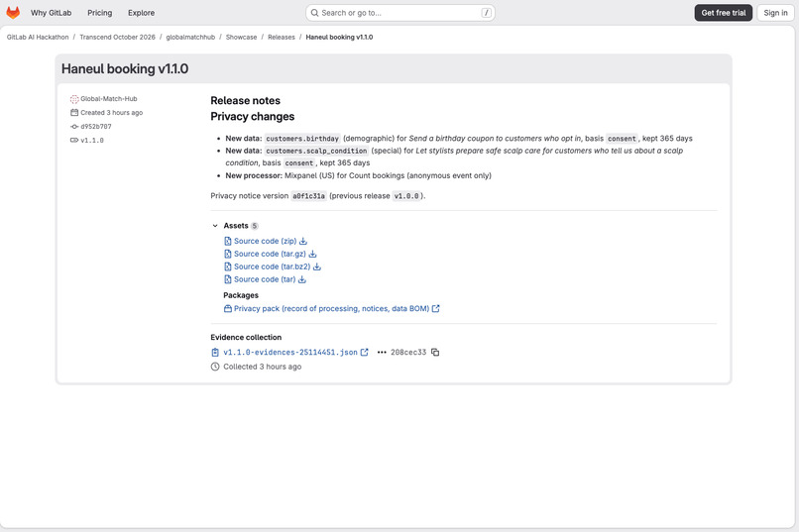
Task: Download Source code (tar.gz)
Action: [270, 254]
